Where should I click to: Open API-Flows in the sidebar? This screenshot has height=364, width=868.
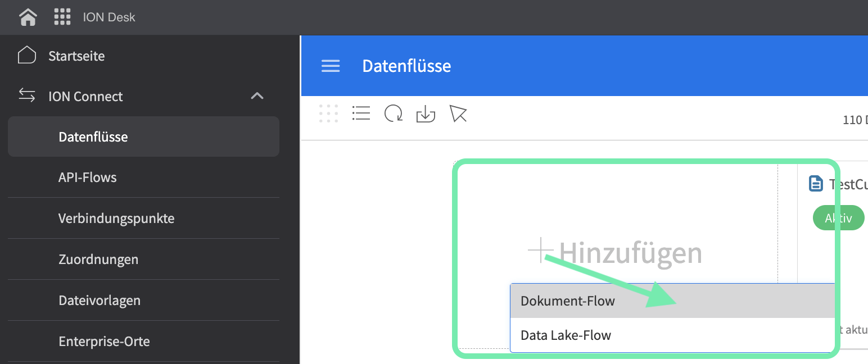pos(88,178)
